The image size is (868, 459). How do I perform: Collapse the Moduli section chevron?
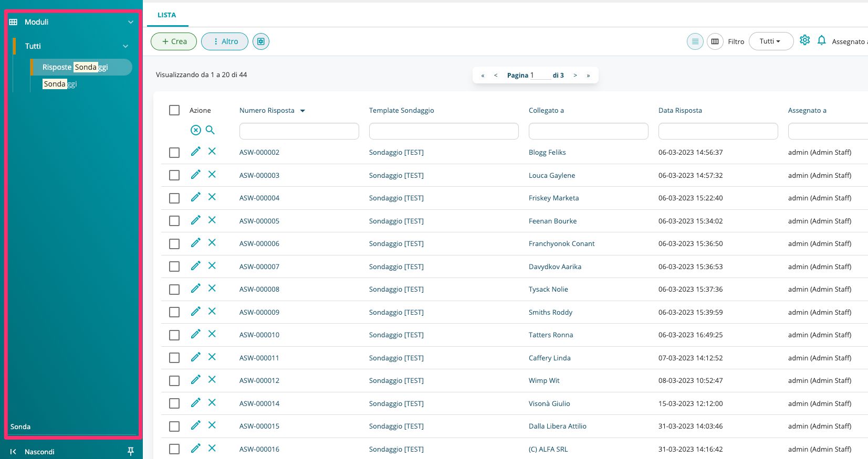click(x=131, y=22)
